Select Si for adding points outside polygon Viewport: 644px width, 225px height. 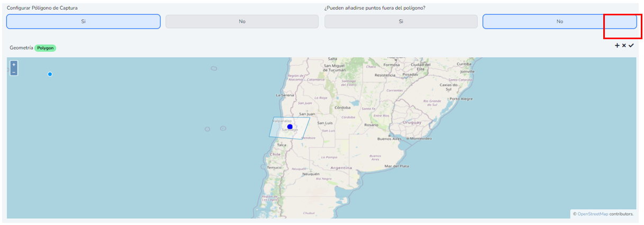pyautogui.click(x=401, y=21)
